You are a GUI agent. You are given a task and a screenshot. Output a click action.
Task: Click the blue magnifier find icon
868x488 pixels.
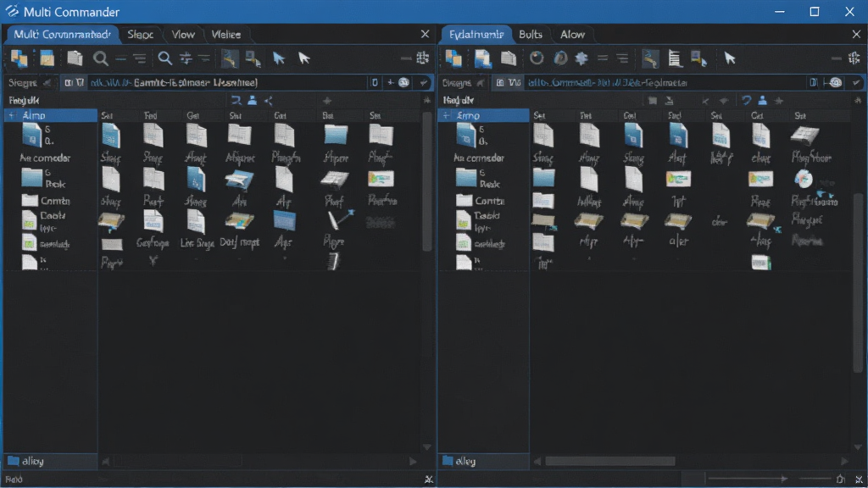pos(164,58)
